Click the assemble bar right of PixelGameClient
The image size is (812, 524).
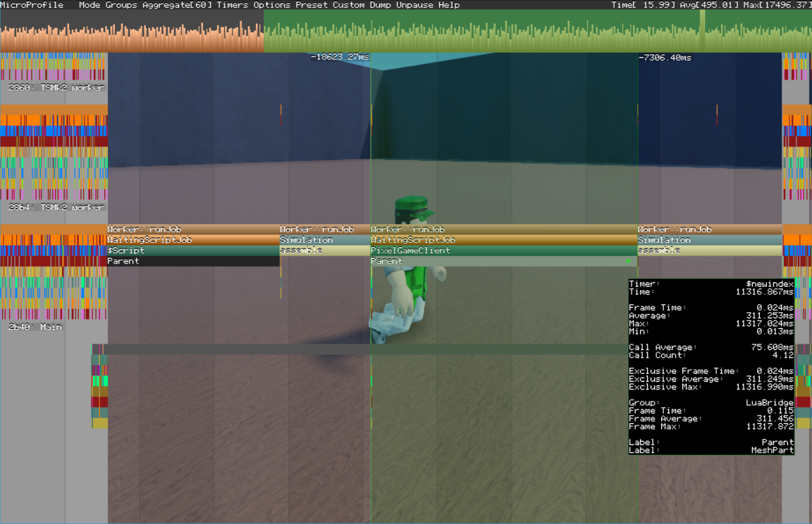[710, 250]
